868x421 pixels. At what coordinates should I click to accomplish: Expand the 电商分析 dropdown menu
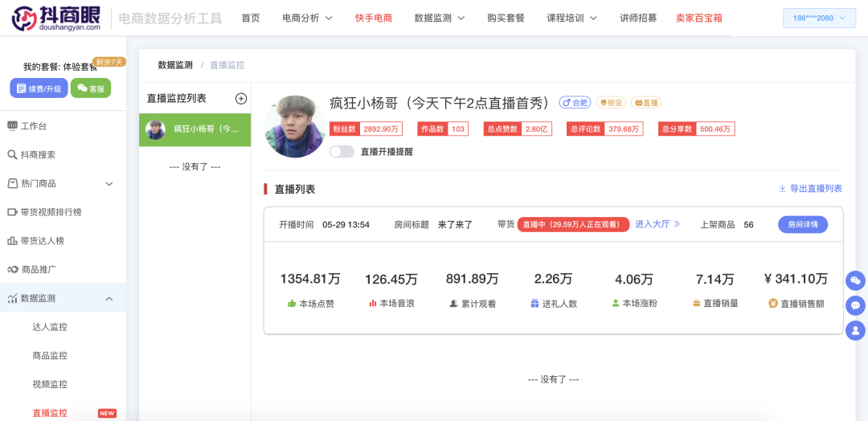click(307, 18)
